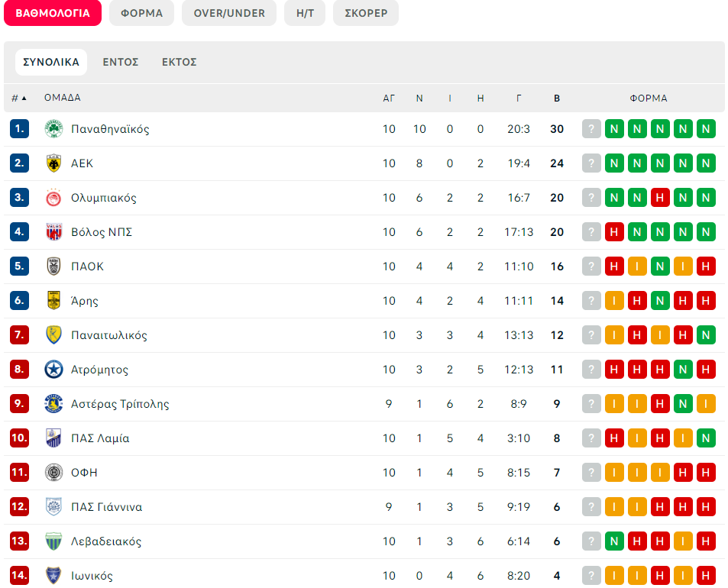The image size is (728, 588).
Task: Click the Βόλος ΝΠΣ team crest icon
Action: (54, 232)
